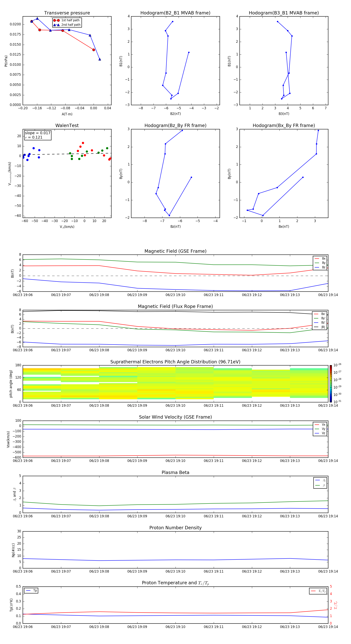Click the 'V_A(km/s)' axis label under WalenTest
Viewport: 351px width, 644px height.
[67, 227]
